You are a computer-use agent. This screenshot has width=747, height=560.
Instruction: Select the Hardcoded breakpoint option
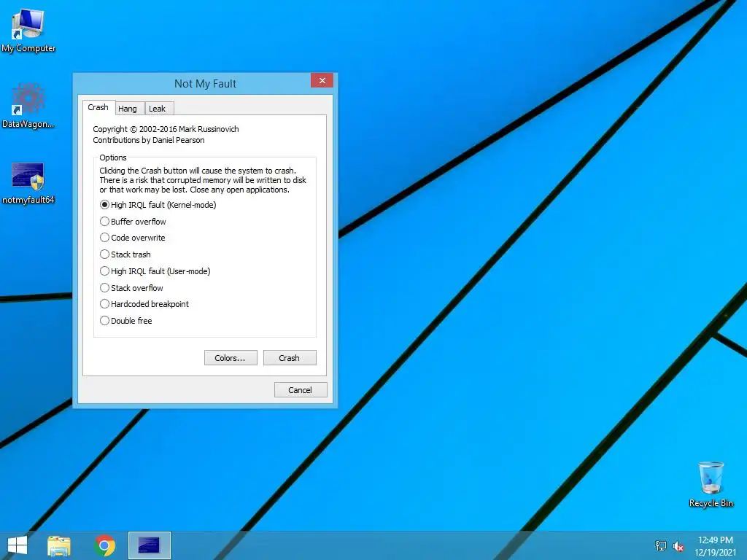click(x=144, y=304)
